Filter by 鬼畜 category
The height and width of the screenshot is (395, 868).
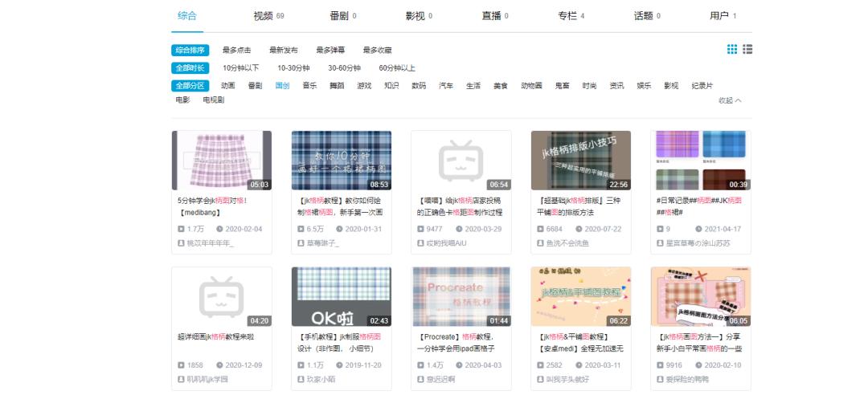(x=562, y=86)
